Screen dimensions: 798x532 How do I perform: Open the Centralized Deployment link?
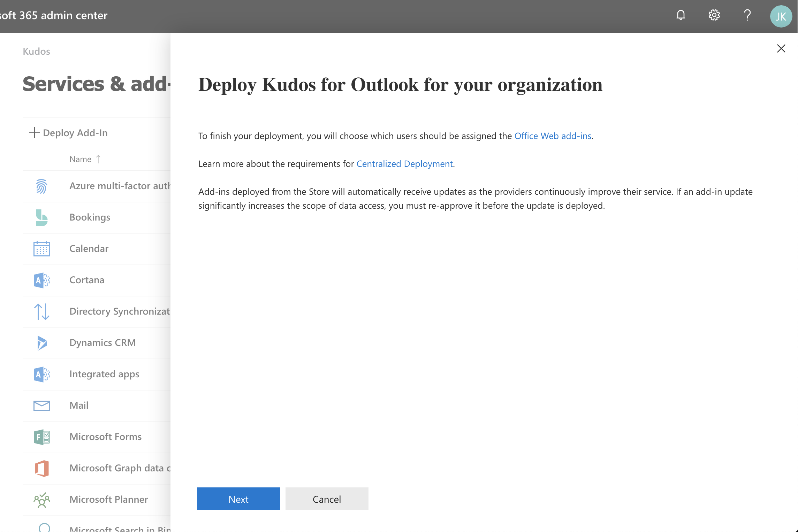click(404, 164)
